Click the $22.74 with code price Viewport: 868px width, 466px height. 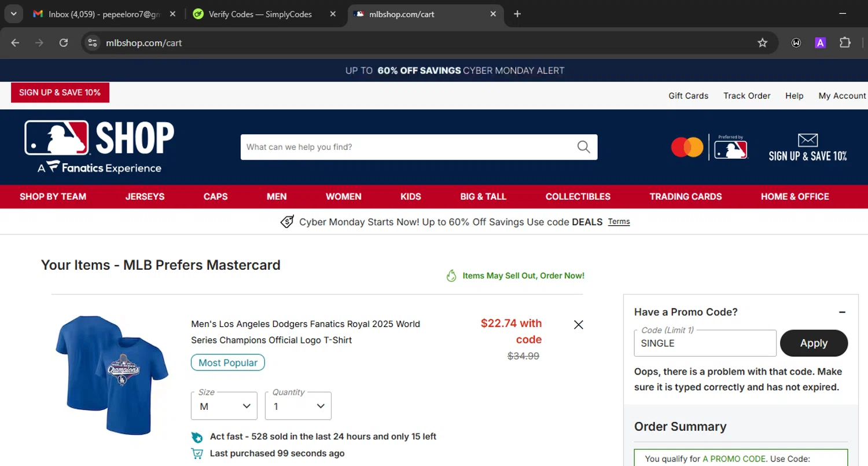tap(511, 331)
